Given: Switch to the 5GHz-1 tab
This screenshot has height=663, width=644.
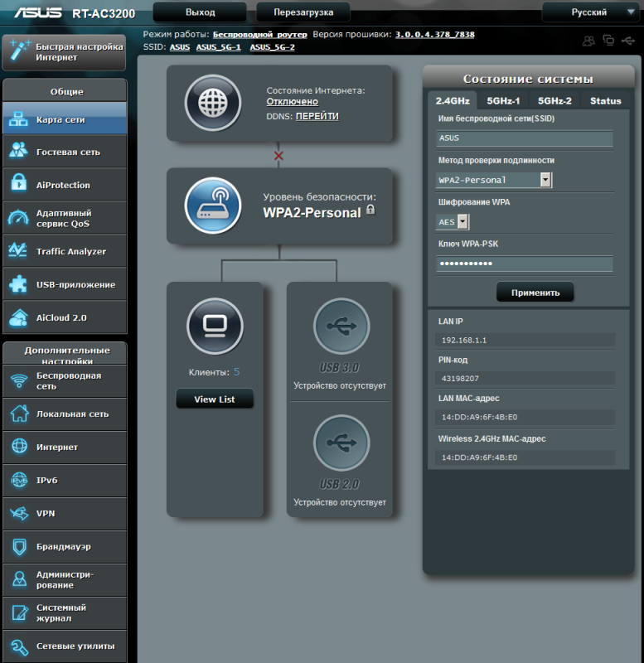Looking at the screenshot, I should click(x=503, y=100).
